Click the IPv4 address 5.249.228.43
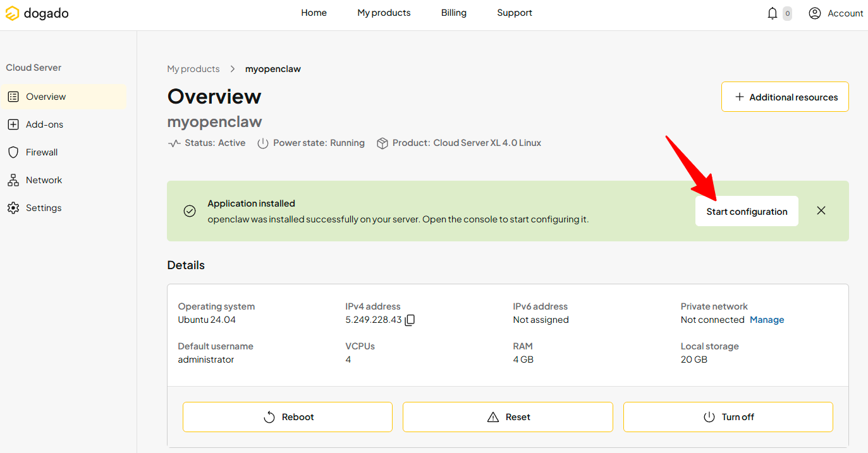Screen dimensions: 868x453 point(374,320)
